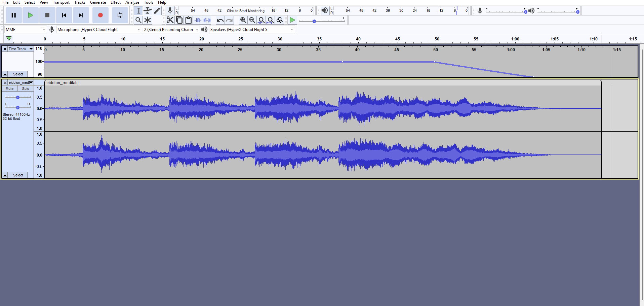Image resolution: width=644 pixels, height=306 pixels.
Task: Collapse the eidolon_meditate audio track
Action: (5, 175)
